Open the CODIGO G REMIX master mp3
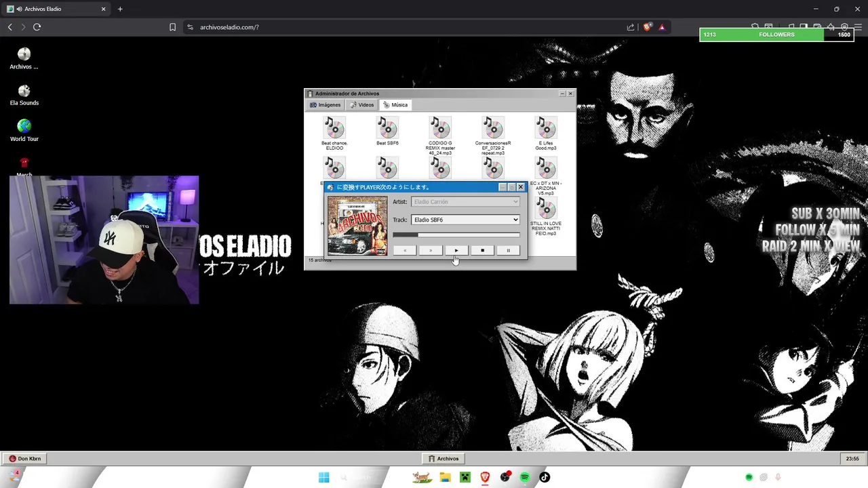 coord(440,136)
